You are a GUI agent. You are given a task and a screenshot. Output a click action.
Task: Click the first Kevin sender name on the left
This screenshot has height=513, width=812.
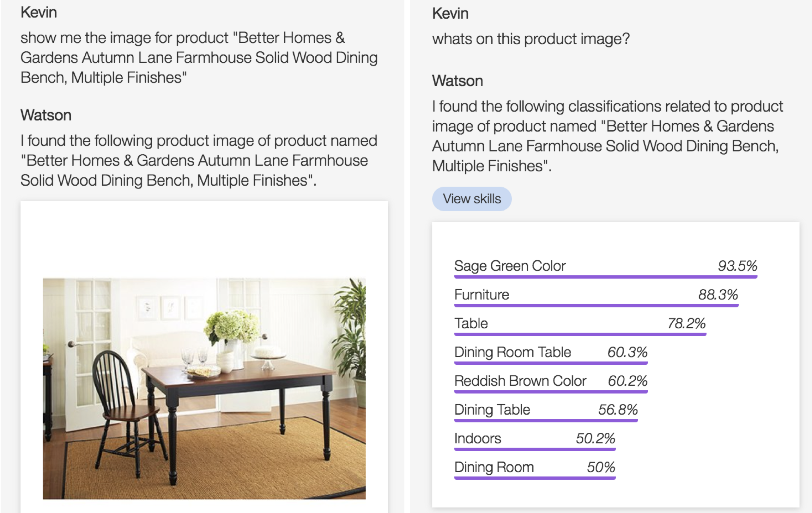pos(39,12)
